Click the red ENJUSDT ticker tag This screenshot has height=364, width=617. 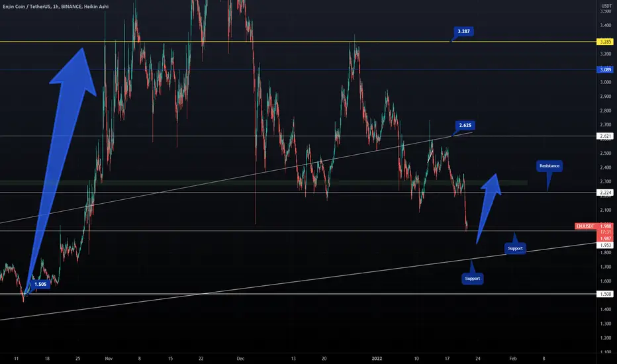point(585,226)
